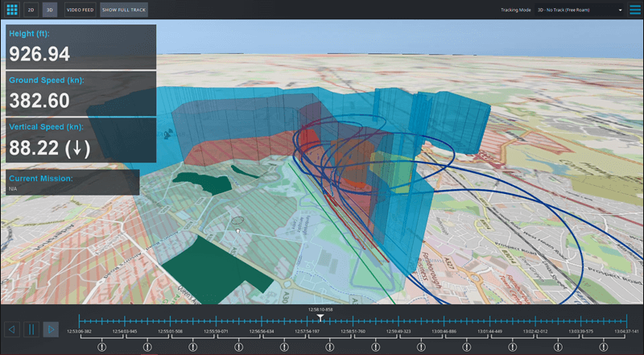Click the alert icon below the 13:00:46-886 segment

tap(467, 347)
